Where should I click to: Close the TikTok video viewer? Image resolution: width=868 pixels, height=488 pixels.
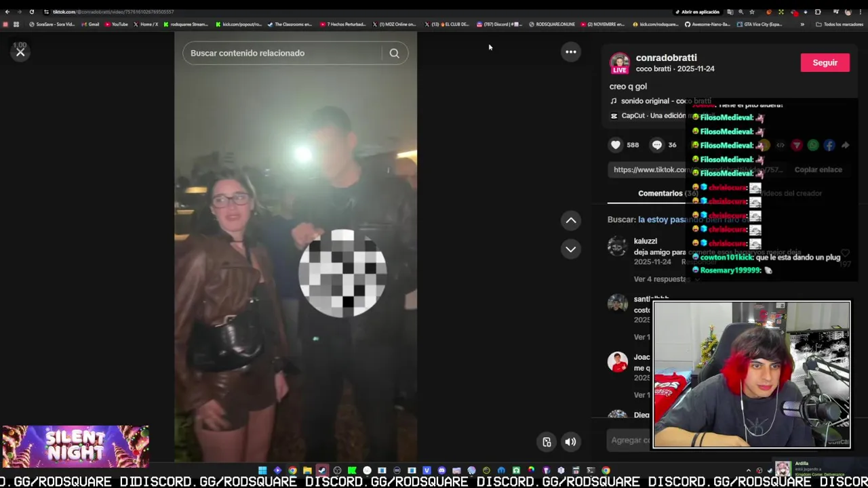point(20,52)
